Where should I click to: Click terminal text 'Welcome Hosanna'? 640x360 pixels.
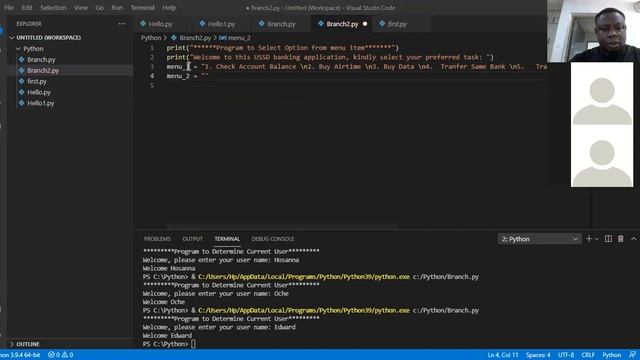(169, 268)
